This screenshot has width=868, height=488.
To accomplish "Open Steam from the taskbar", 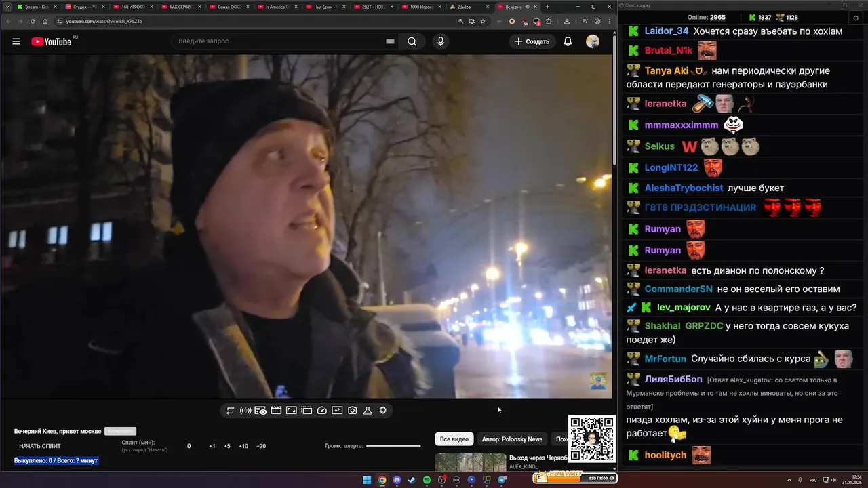I will coord(412,480).
